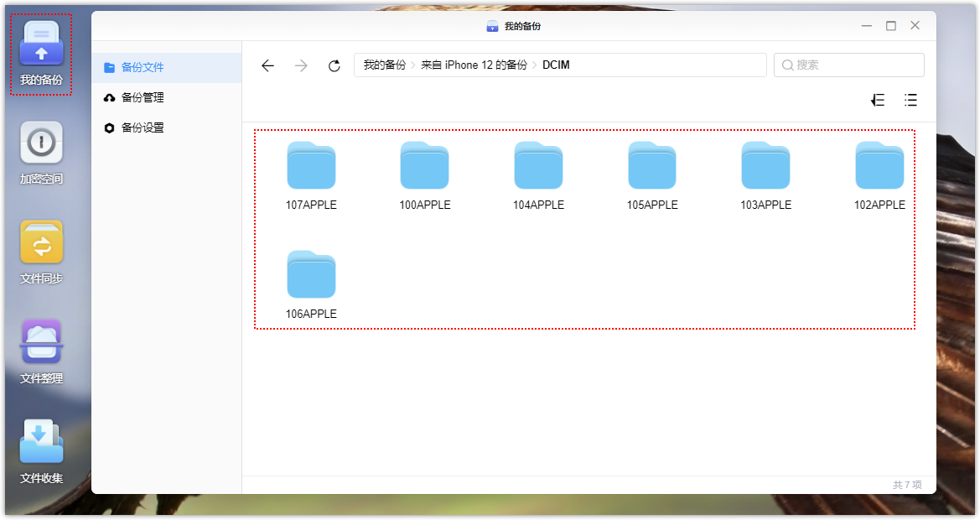Switch to 备份管理 in the sidebar
This screenshot has width=980, height=520.
143,97
